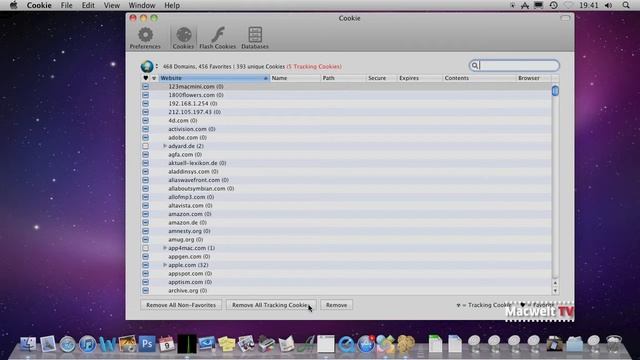
Task: Open the Databases toolbar icon
Action: click(x=255, y=38)
